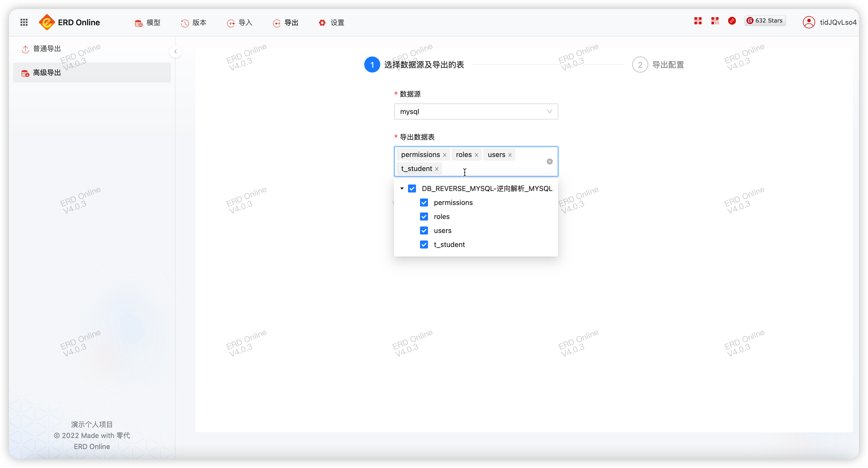Remove the roles tag from selection
Screen dimensions: 868x468
(x=476, y=154)
